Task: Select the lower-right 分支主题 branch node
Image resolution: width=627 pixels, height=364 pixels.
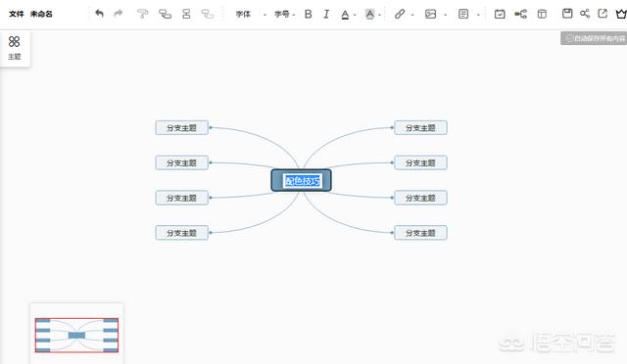Action: point(420,233)
